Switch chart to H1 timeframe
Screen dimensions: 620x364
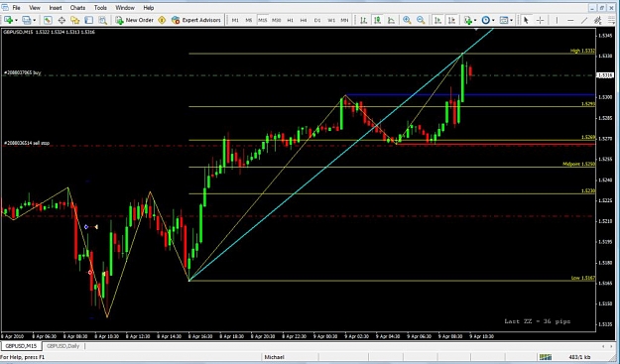pyautogui.click(x=291, y=20)
